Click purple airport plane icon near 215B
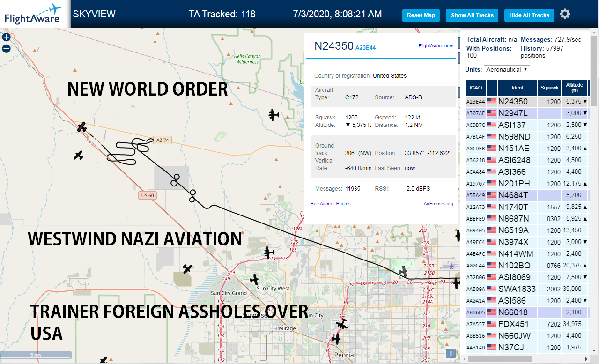Image resolution: width=599 pixels, height=364 pixels. 452,266
